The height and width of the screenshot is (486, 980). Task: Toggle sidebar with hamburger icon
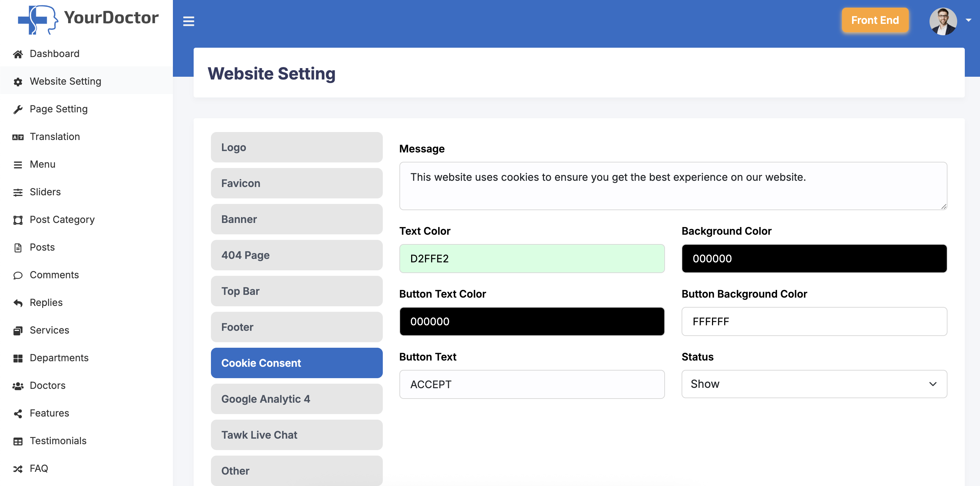click(x=189, y=21)
